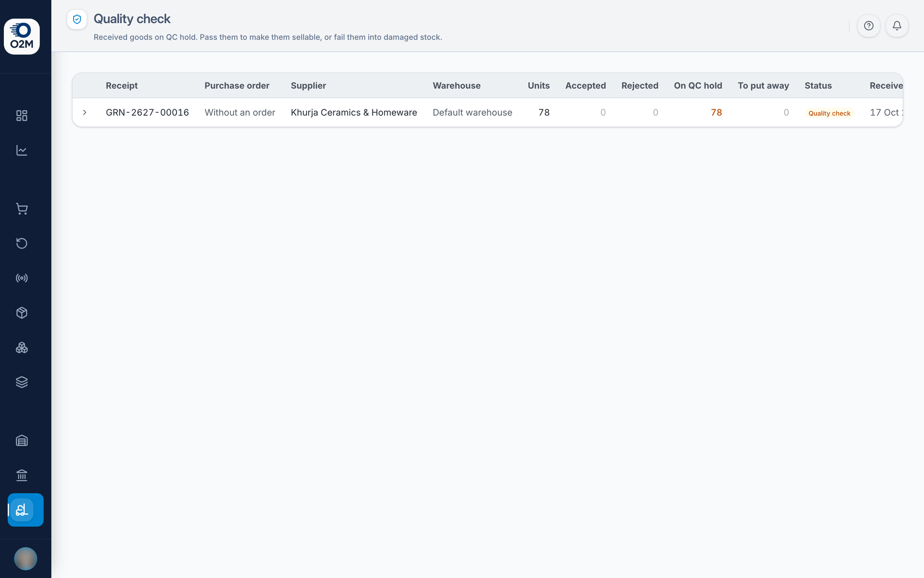The width and height of the screenshot is (924, 578).
Task: Open the O2M logo home
Action: 22,37
